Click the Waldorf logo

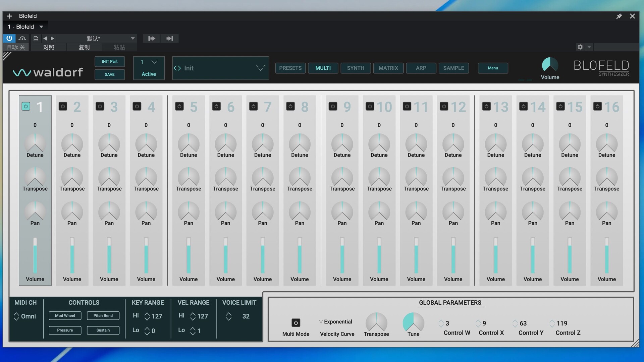click(48, 72)
